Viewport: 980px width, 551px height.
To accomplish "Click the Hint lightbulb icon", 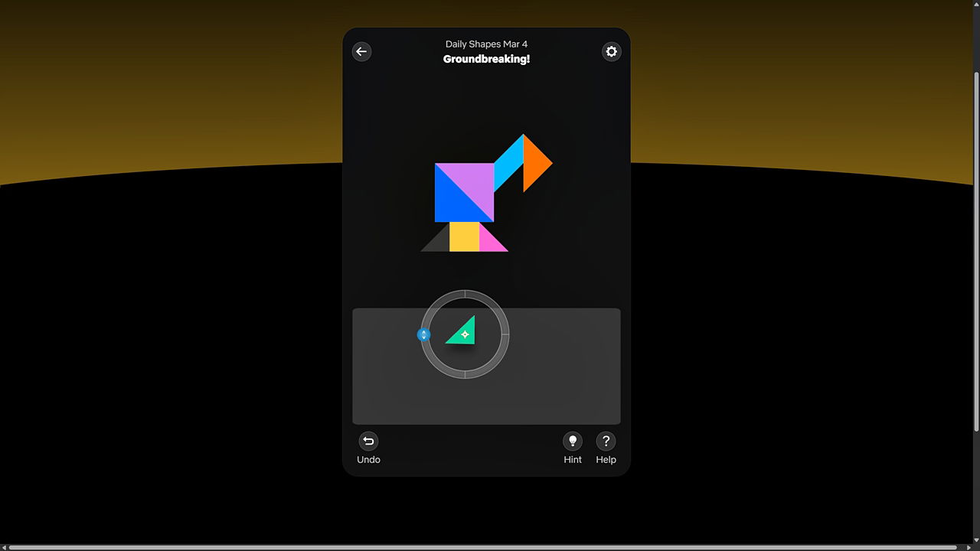I will [573, 441].
